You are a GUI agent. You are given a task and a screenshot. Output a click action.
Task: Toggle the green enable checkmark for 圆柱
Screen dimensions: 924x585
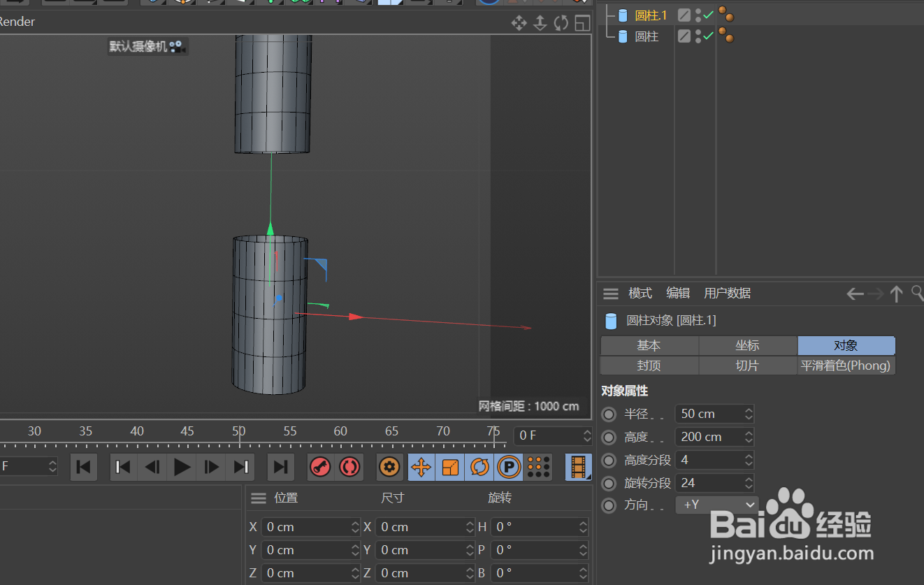(708, 36)
